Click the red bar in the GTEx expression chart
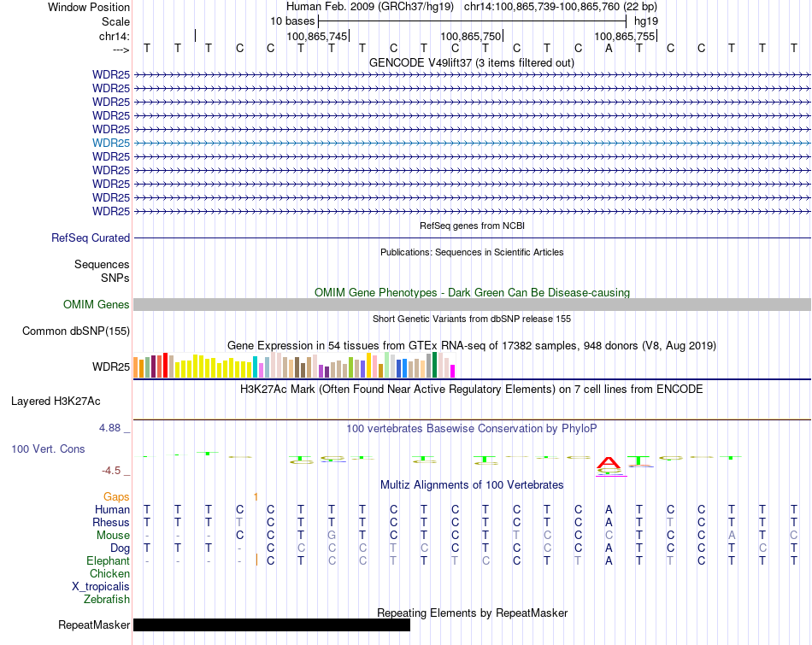 [x=165, y=365]
